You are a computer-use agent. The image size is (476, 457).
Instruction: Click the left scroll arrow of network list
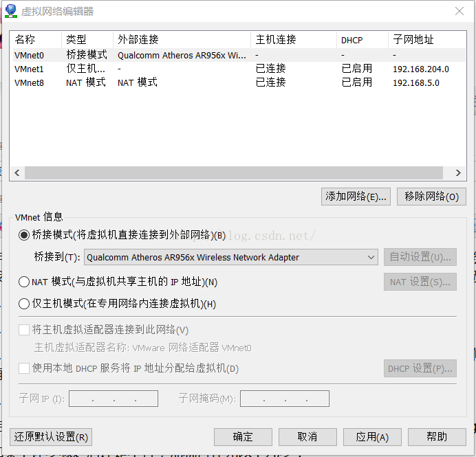click(17, 173)
